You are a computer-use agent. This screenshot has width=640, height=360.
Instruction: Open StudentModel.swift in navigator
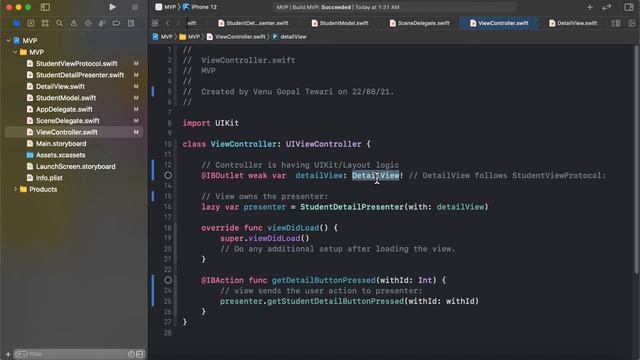(66, 98)
